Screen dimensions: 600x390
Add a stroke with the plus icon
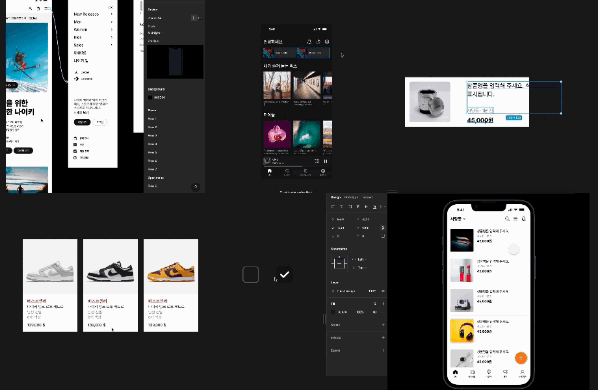pyautogui.click(x=383, y=325)
